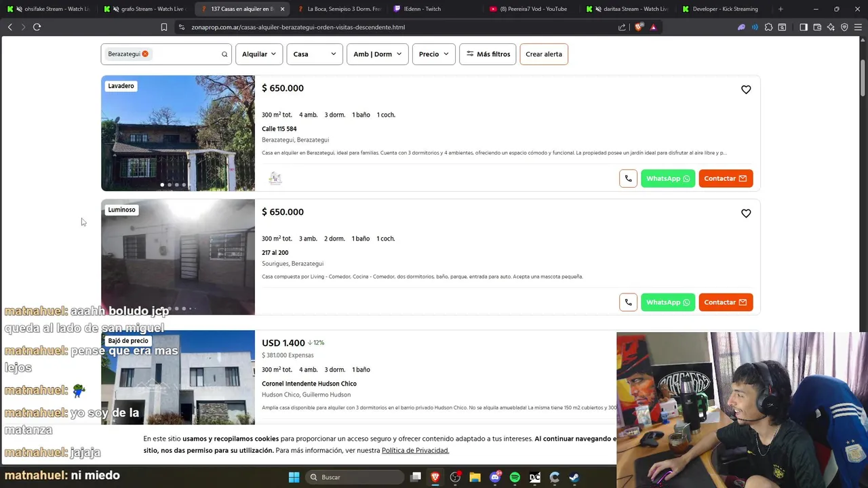Open the Lavadero house photo thumbnail

point(178,134)
